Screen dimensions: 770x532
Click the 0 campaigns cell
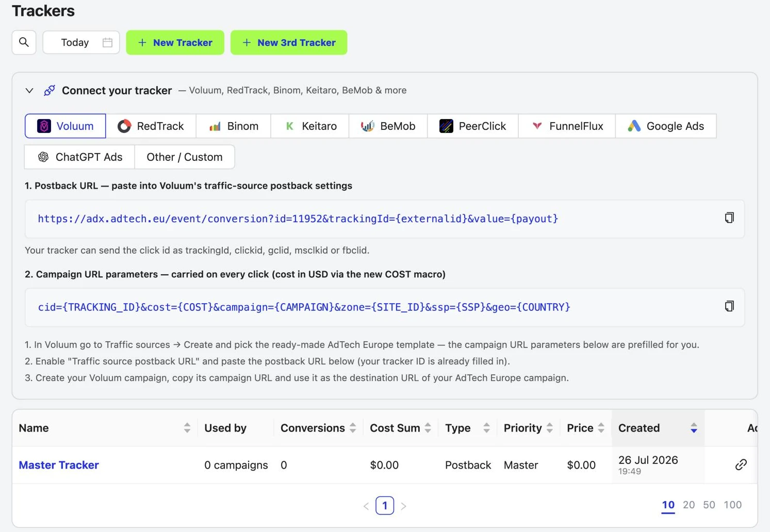point(236,465)
